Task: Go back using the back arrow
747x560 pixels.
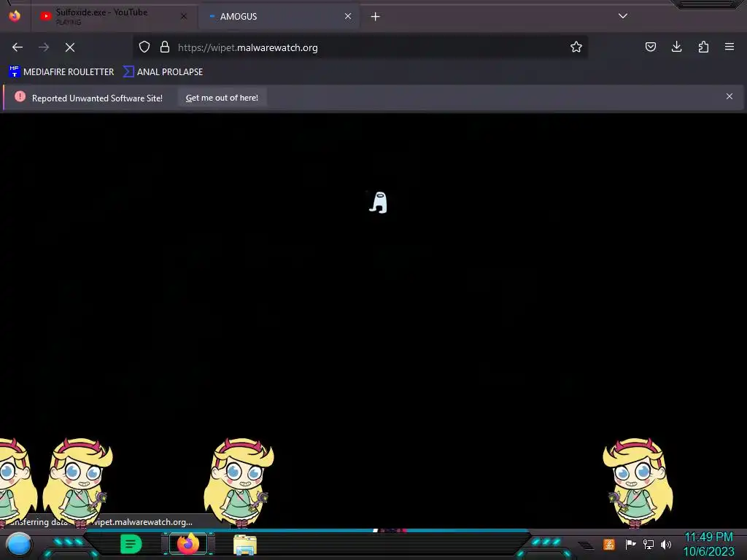Action: point(18,47)
